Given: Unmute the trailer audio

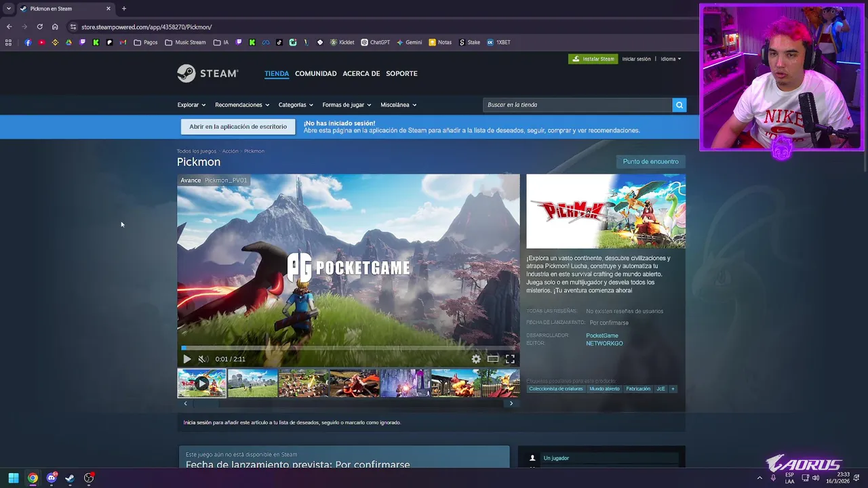Looking at the screenshot, I should click(202, 359).
